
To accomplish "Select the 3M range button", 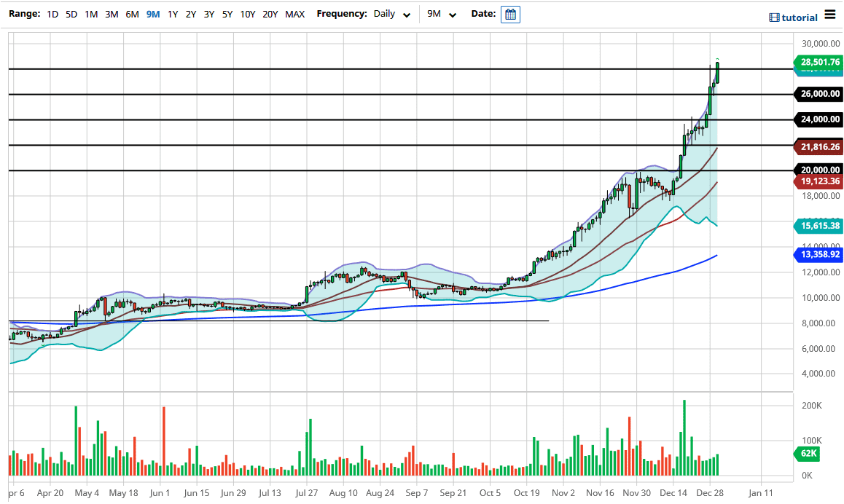I will click(x=112, y=15).
